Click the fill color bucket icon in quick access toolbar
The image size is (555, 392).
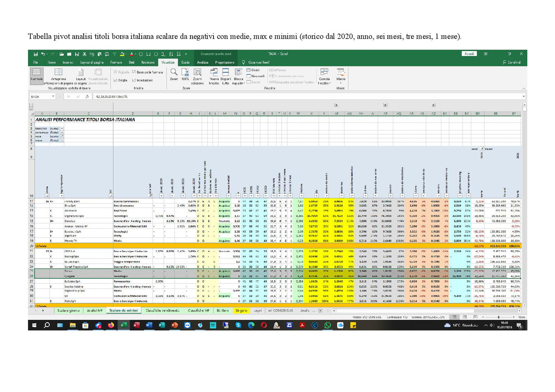pyautogui.click(x=122, y=54)
